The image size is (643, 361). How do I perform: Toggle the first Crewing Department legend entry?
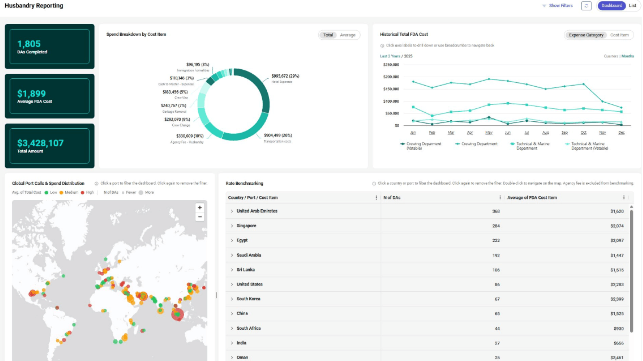pos(421,146)
